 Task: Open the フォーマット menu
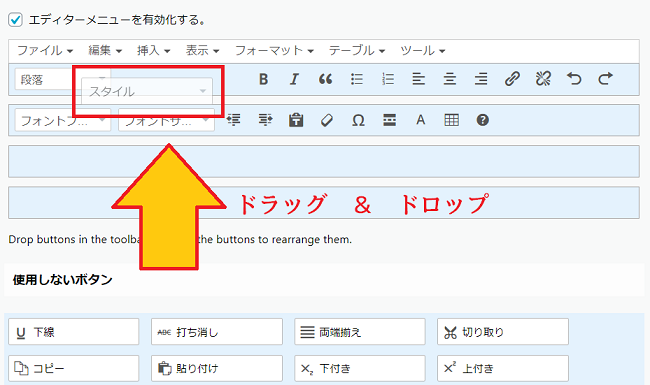click(274, 51)
